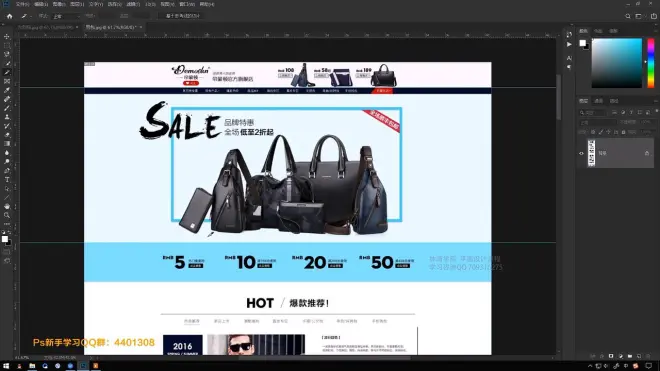Toggle the layer filter on/off switch
The image size is (660, 371).
pos(657,111)
